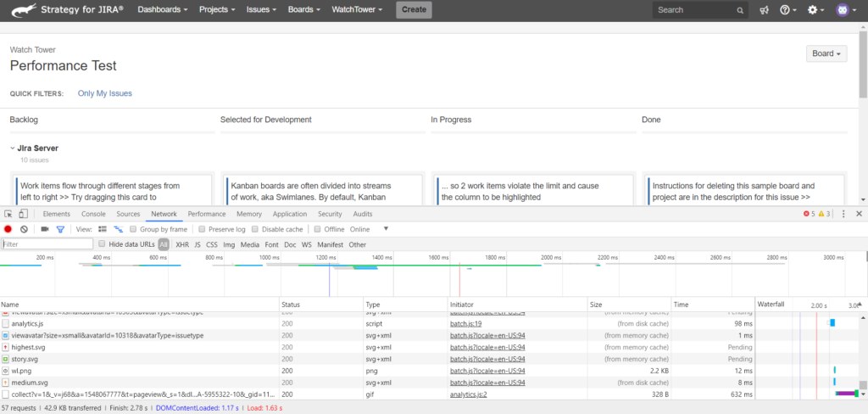Clear the network log

click(24, 229)
